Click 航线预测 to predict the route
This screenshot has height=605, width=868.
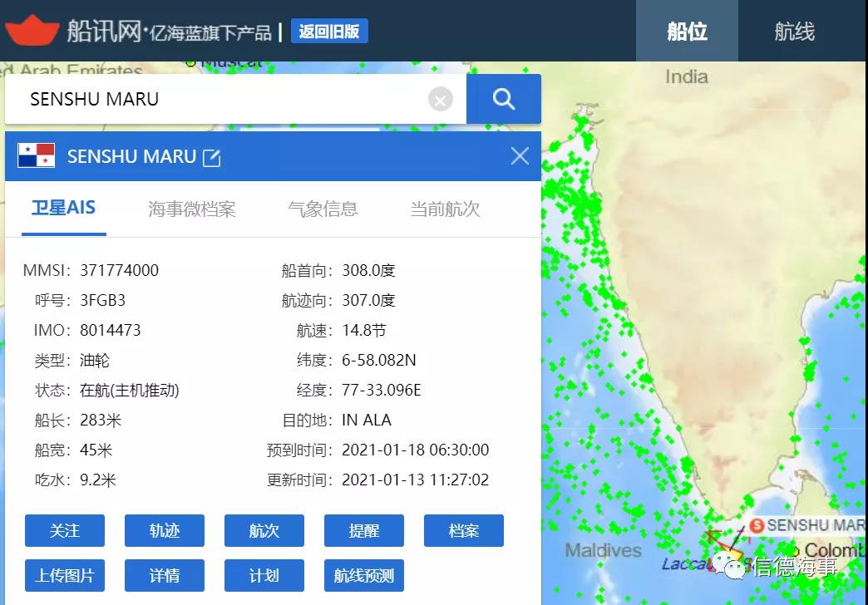363,575
